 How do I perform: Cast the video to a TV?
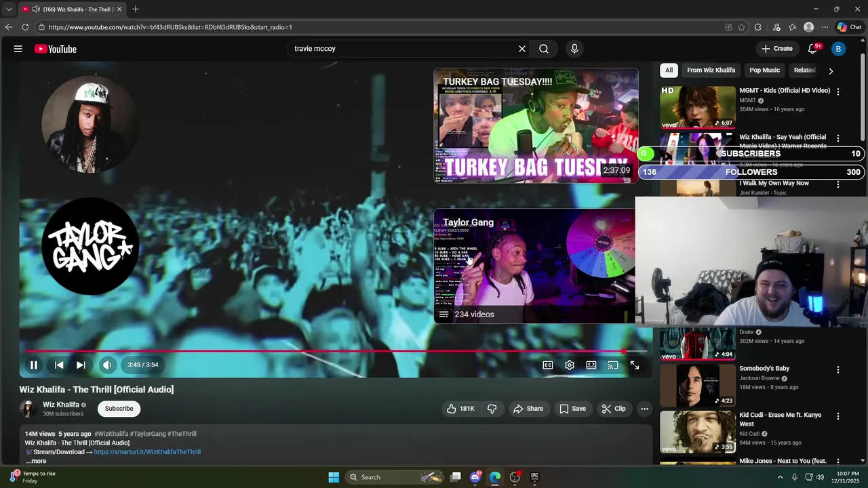pyautogui.click(x=613, y=365)
